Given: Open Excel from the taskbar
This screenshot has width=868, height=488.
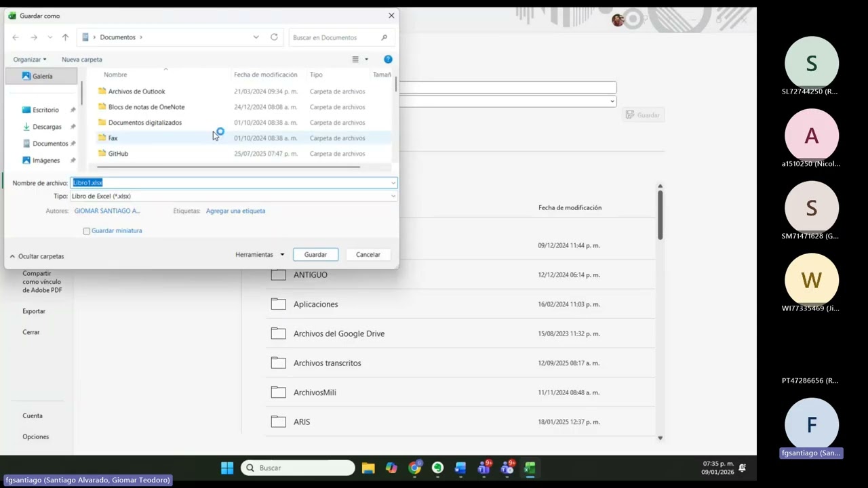Looking at the screenshot, I should click(x=530, y=468).
